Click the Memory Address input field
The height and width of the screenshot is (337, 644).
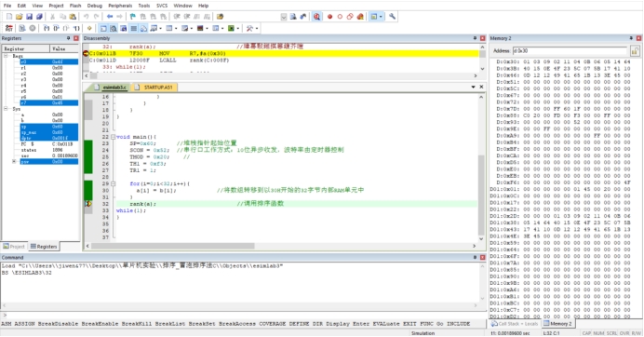(570, 51)
